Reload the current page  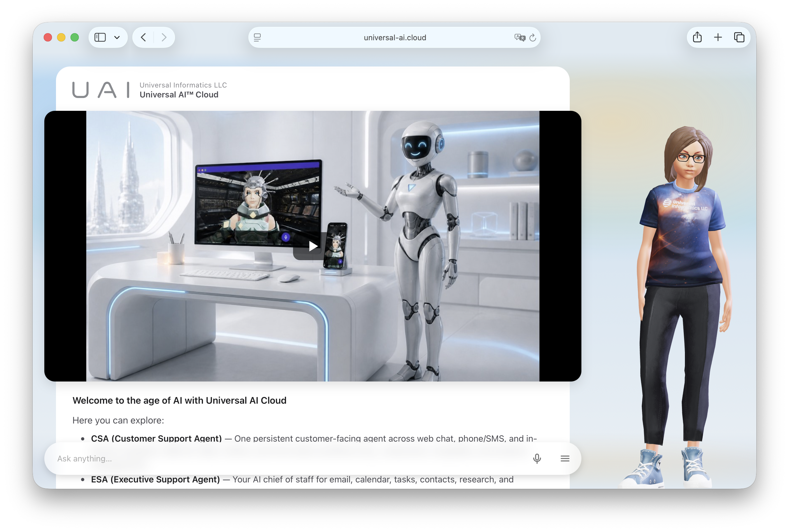tap(533, 37)
